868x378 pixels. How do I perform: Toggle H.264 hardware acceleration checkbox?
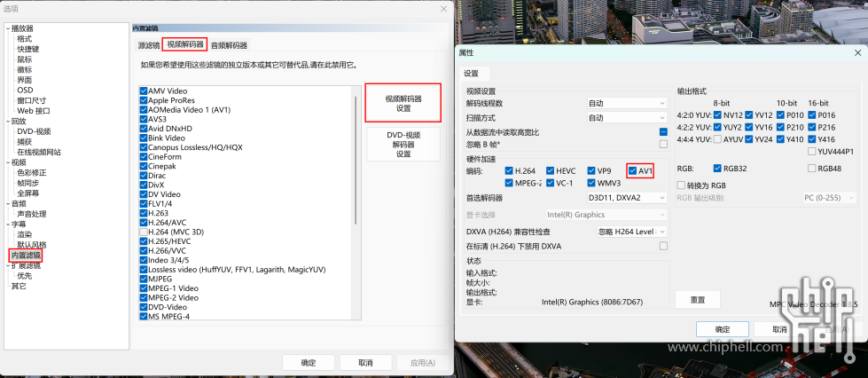coord(509,170)
